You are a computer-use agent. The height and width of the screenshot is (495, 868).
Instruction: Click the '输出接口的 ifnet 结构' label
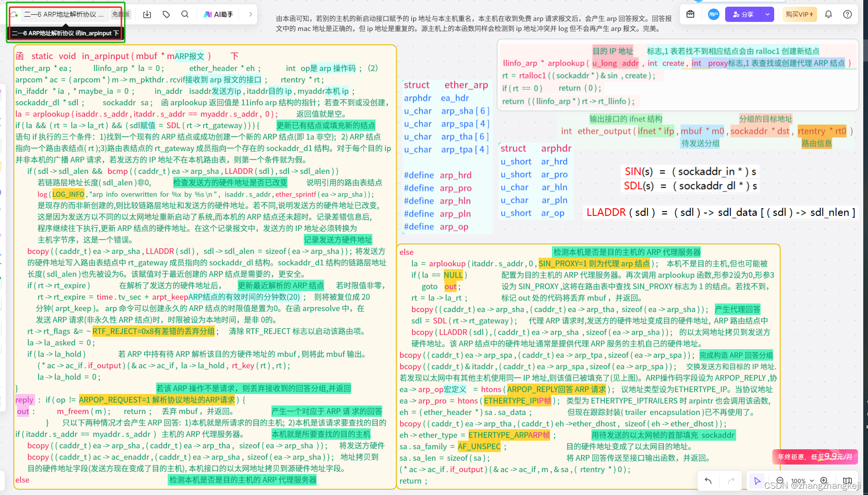[626, 119]
